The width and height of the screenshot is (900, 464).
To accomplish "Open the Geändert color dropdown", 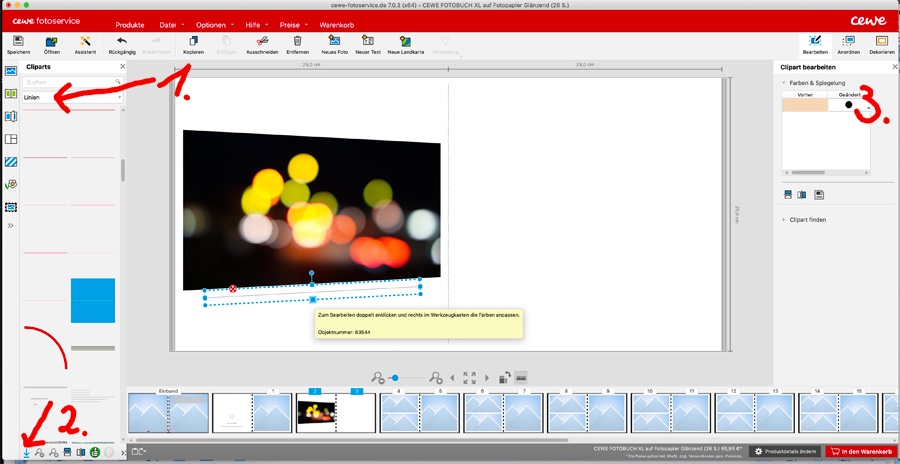I will click(866, 105).
